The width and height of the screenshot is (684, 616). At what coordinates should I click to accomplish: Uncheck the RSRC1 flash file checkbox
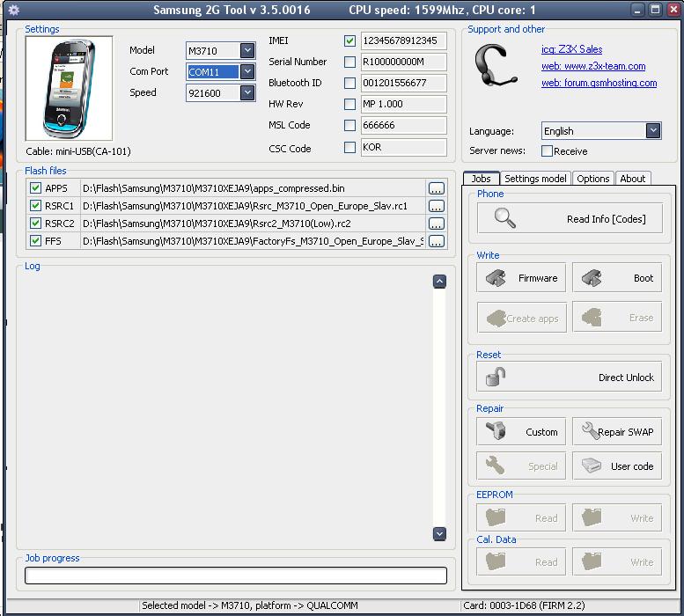35,205
